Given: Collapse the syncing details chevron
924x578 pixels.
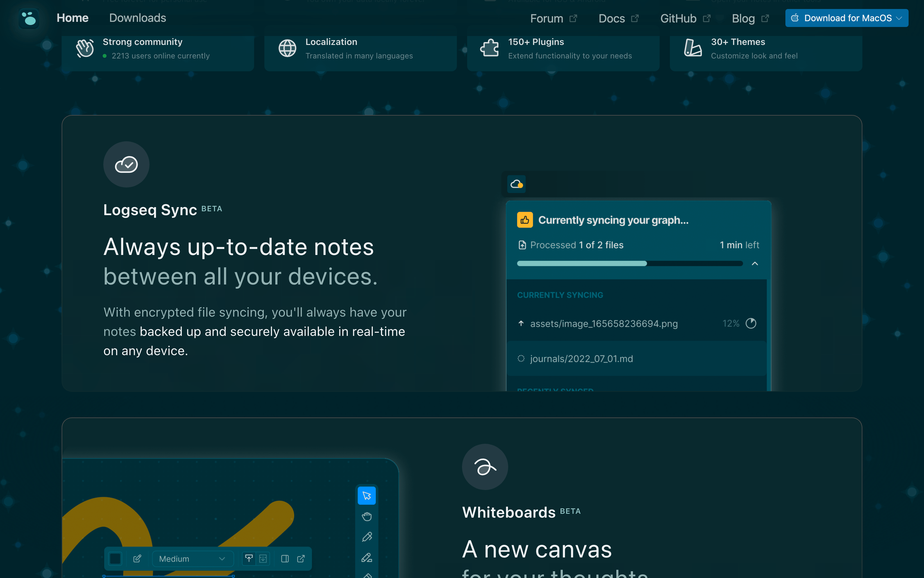Looking at the screenshot, I should click(755, 263).
